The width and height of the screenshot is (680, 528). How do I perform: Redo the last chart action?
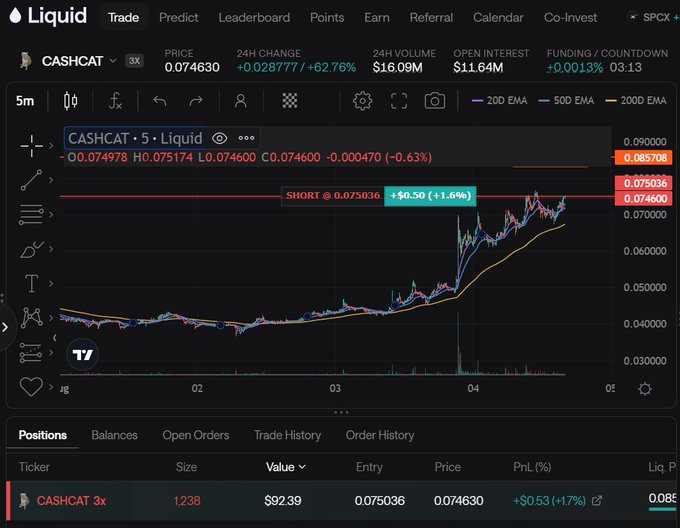click(x=196, y=101)
